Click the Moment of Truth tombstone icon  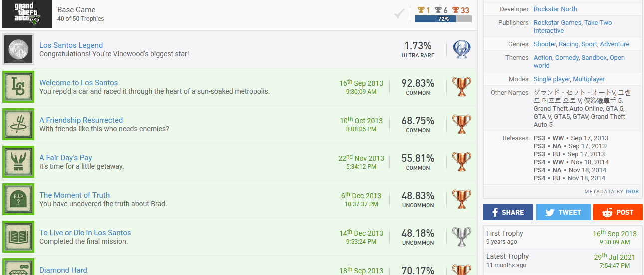[18, 199]
